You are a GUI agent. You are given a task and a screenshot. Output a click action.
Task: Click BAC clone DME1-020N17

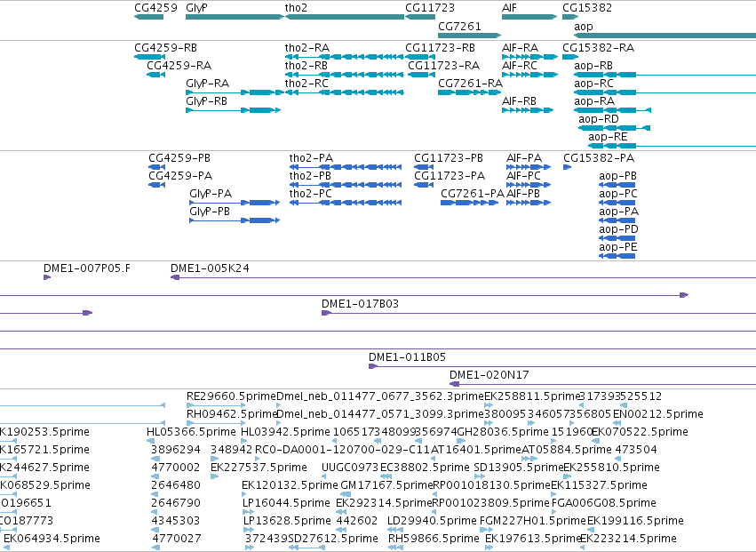[x=489, y=375]
